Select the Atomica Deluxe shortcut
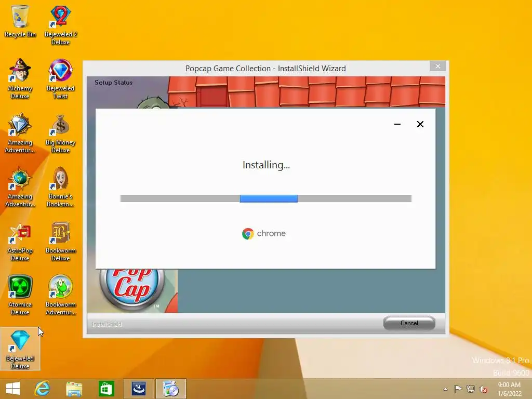Viewport: 532px width, 399px height. (20, 295)
